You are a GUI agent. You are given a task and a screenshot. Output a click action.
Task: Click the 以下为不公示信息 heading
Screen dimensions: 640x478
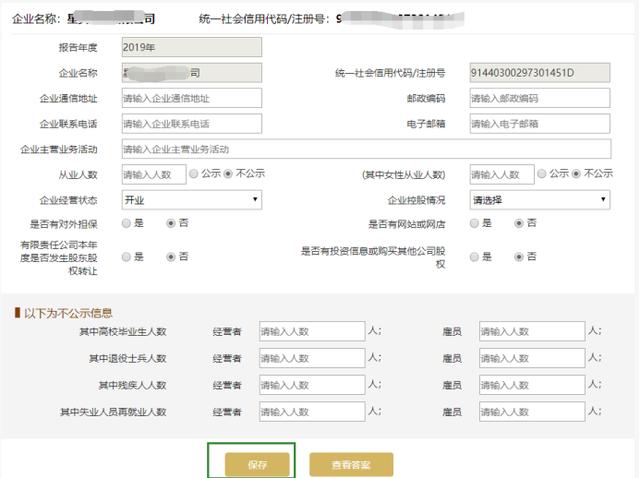pyautogui.click(x=68, y=313)
